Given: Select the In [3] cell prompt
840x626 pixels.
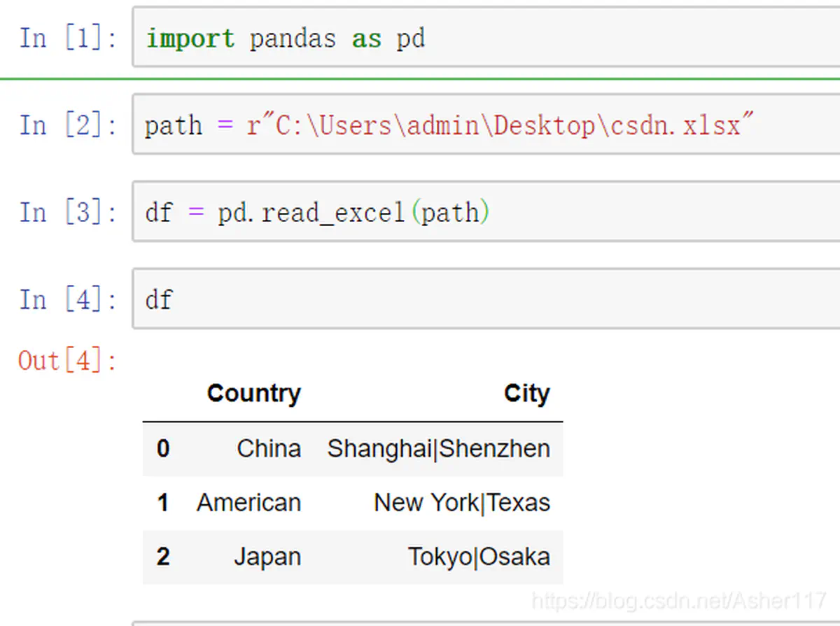Looking at the screenshot, I should click(68, 212).
